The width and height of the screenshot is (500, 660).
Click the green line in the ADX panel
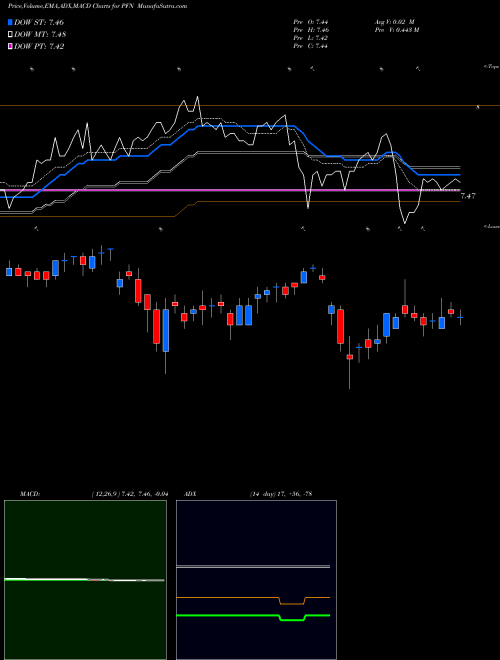tap(253, 616)
